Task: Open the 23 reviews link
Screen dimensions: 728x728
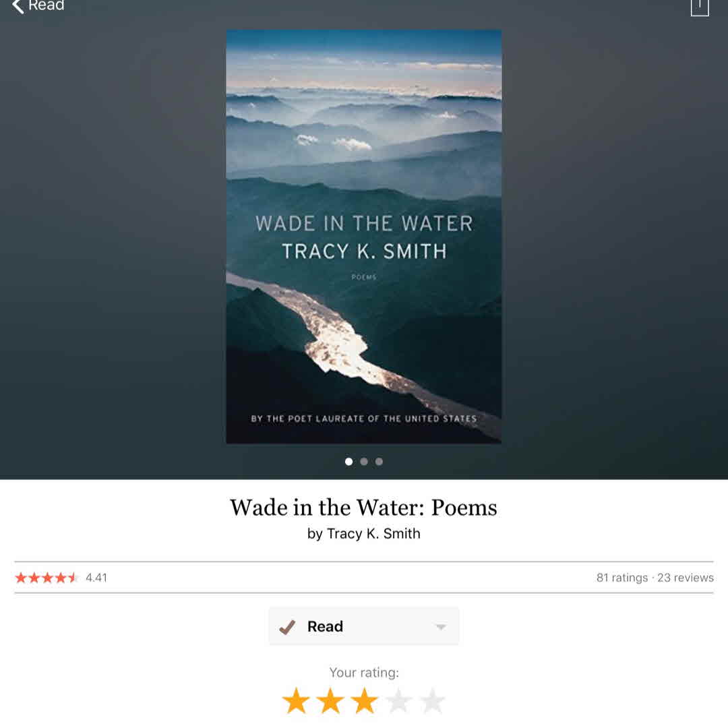Action: (x=686, y=578)
